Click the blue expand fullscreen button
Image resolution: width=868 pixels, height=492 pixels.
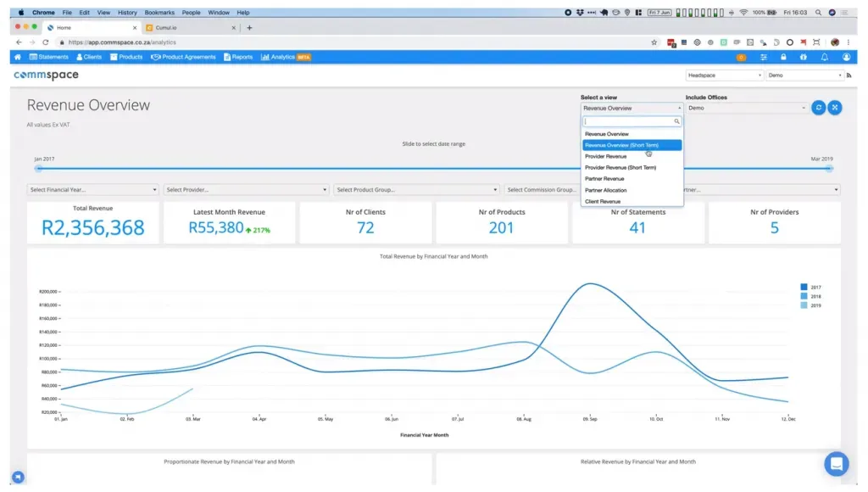click(835, 108)
